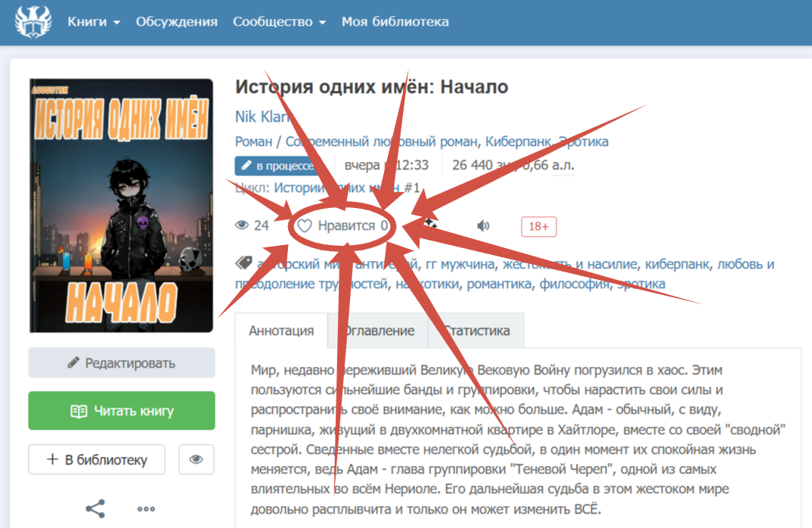Click the speaker audio icon
This screenshot has width=812, height=528.
tap(483, 226)
